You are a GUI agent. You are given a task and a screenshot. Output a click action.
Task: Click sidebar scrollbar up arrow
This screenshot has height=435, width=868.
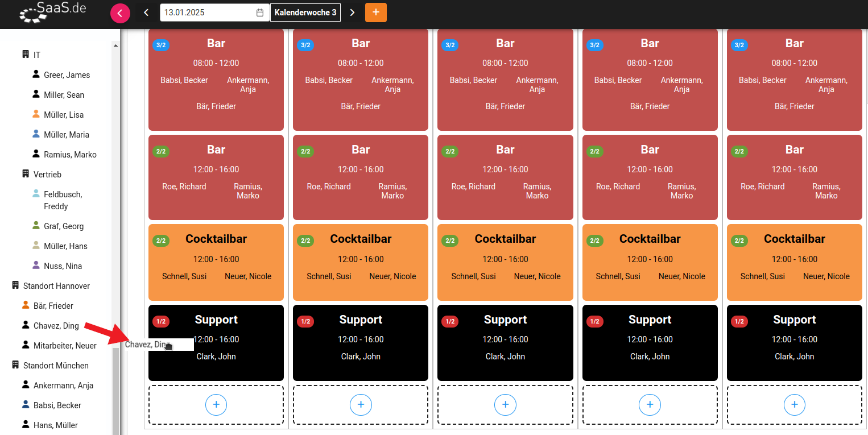116,45
